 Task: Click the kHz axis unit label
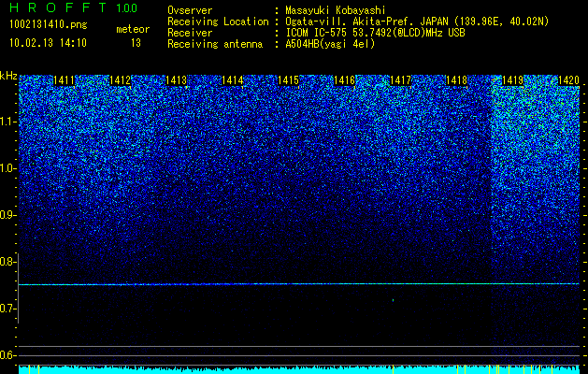coord(8,76)
